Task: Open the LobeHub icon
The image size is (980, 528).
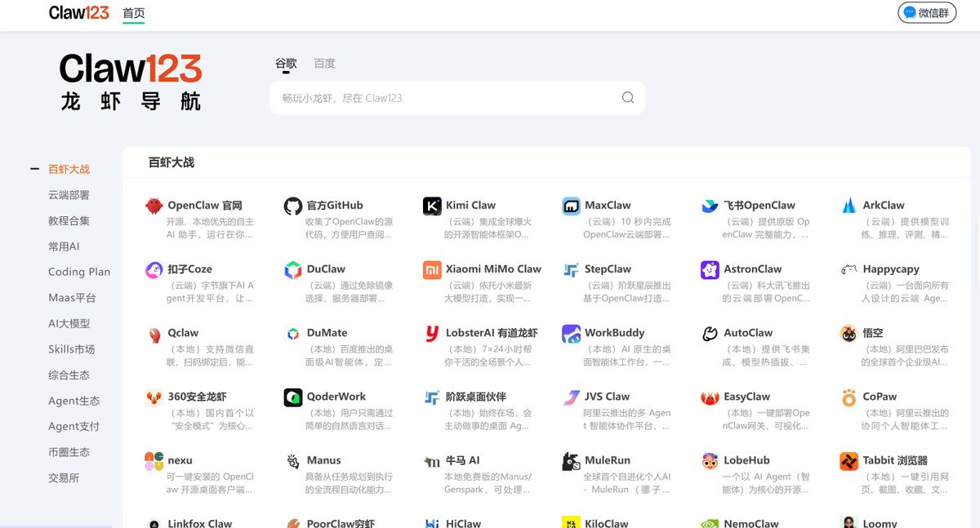Action: point(710,460)
